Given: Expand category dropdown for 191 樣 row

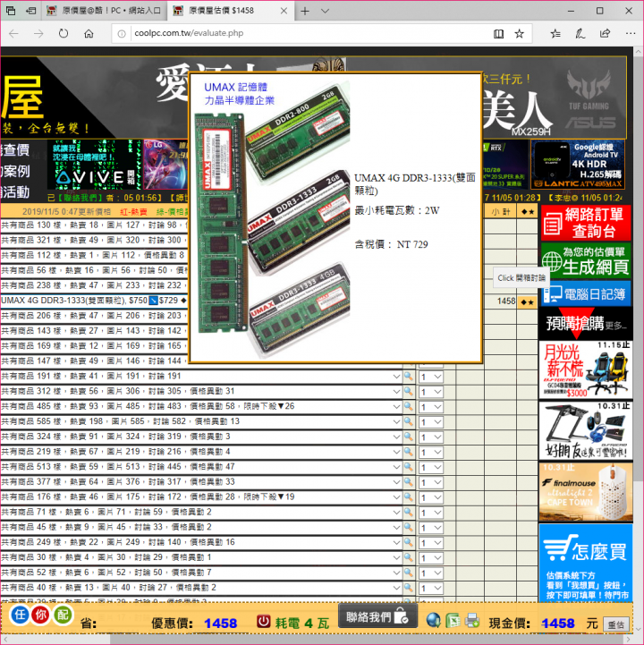Looking at the screenshot, I should coord(396,377).
